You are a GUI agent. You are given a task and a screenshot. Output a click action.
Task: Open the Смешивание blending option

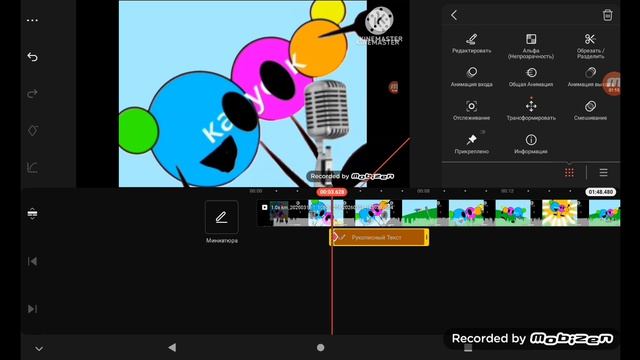pos(590,110)
